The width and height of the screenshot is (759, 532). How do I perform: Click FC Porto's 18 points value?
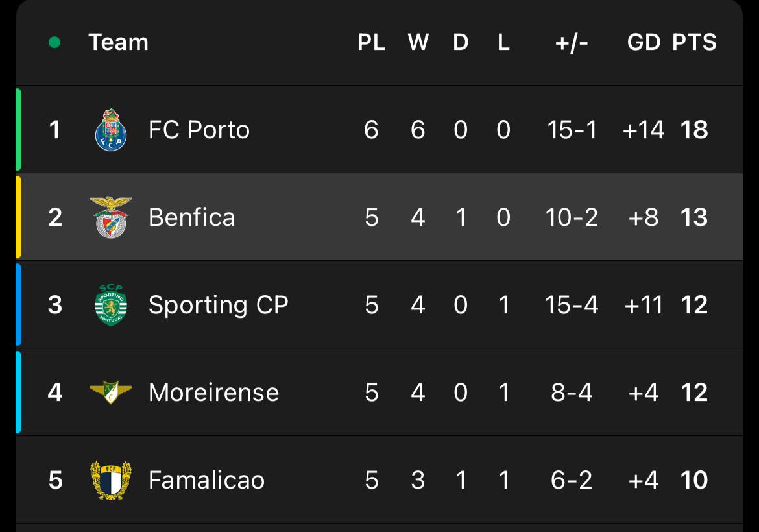pyautogui.click(x=694, y=130)
